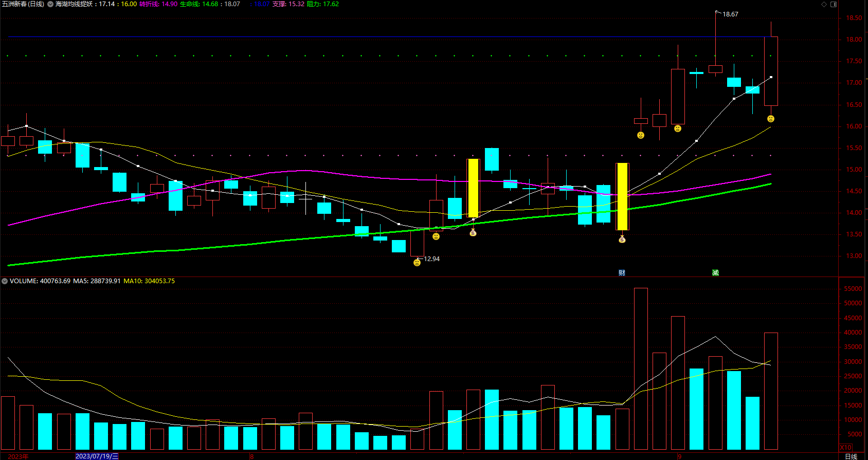Click the month 8 marker on time axis

(x=251, y=456)
